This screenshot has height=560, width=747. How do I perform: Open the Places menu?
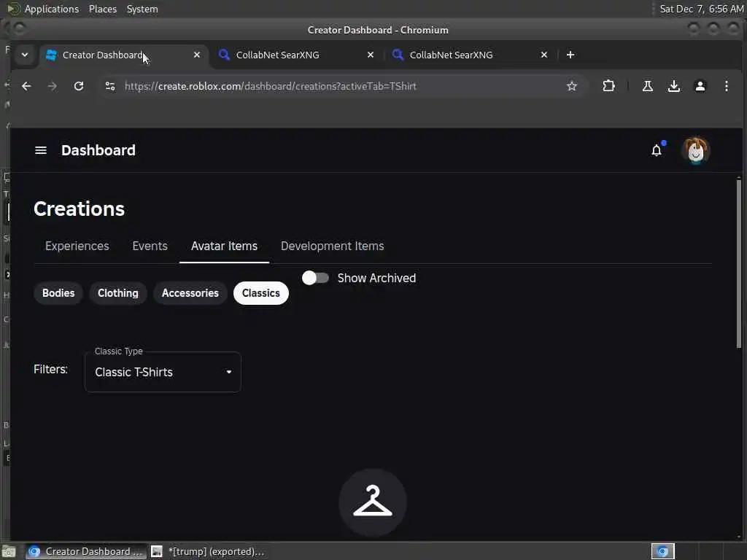tap(103, 9)
